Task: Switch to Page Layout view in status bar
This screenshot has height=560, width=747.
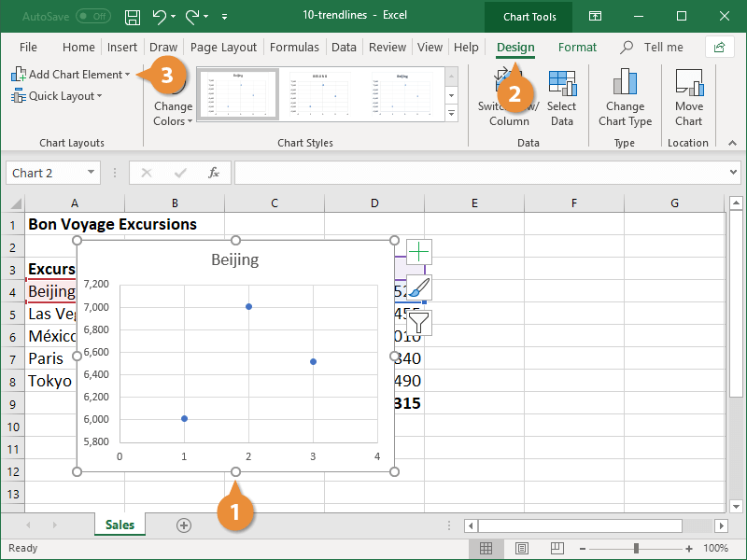Action: 522,549
